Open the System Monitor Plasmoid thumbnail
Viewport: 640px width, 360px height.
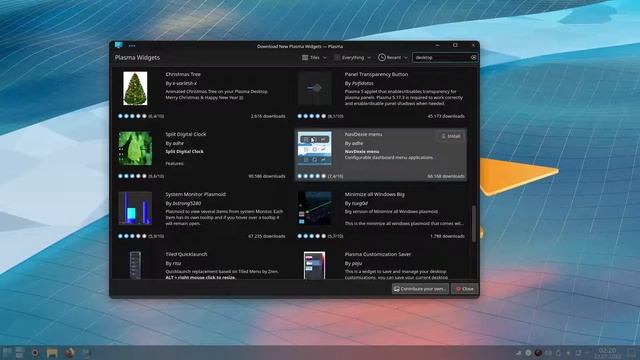[135, 208]
